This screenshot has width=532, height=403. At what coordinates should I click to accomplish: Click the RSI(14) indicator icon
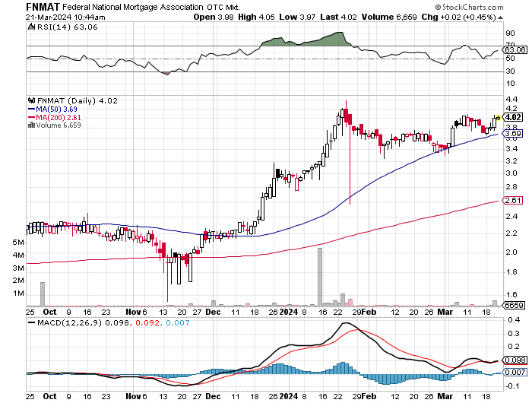[x=31, y=27]
